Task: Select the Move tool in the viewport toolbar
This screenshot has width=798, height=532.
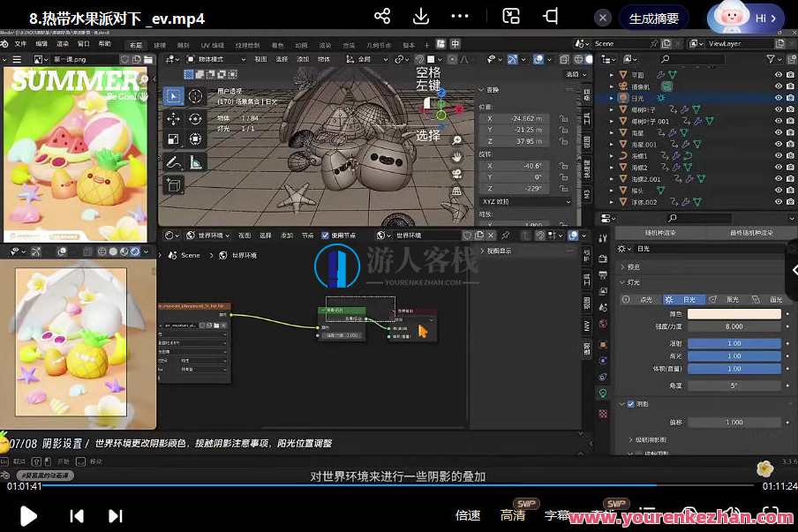Action: click(175, 117)
